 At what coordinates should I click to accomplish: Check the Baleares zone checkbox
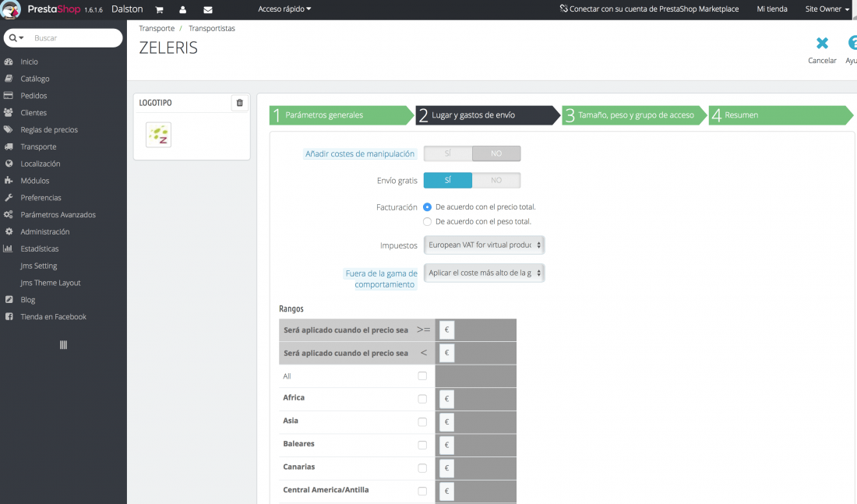422,445
